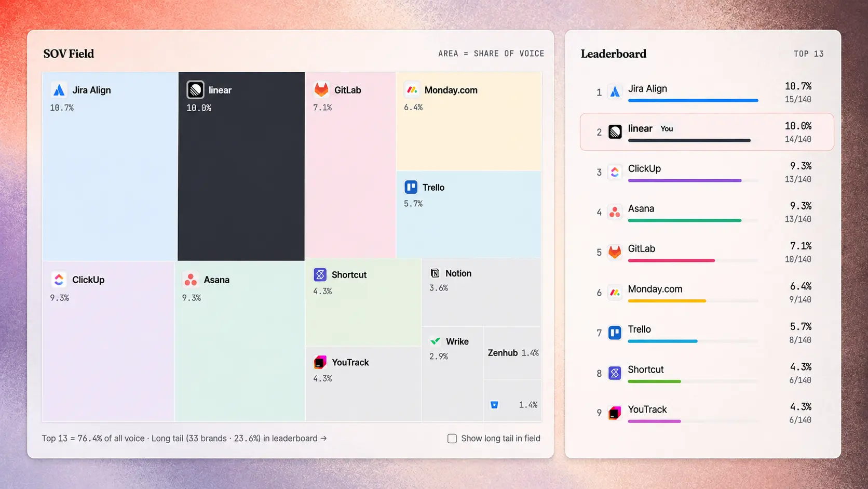Click the linear logo in the dark treemap tile
868x489 pixels.
[196, 90]
